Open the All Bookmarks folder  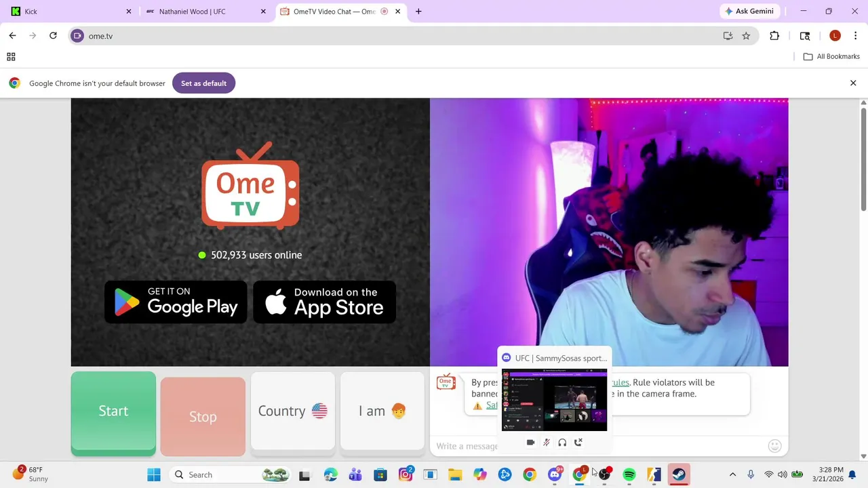click(831, 57)
